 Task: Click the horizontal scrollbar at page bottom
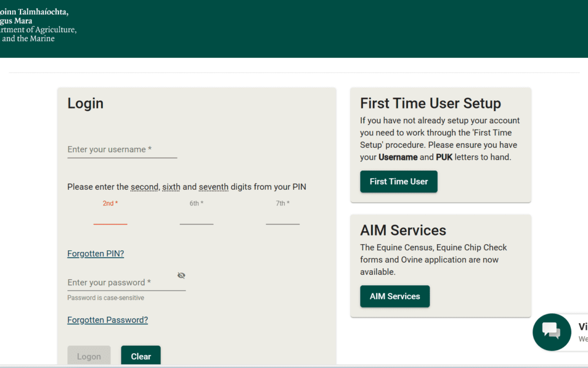click(294, 366)
